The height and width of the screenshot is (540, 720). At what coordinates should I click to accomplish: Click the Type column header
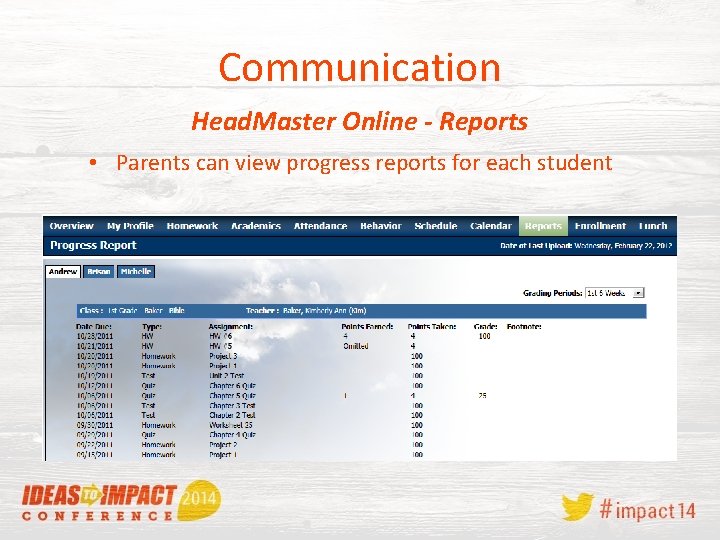click(152, 326)
